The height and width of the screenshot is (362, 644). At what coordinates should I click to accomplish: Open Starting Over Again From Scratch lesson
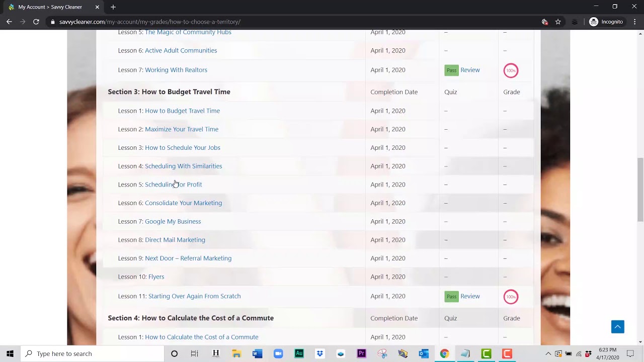194,296
